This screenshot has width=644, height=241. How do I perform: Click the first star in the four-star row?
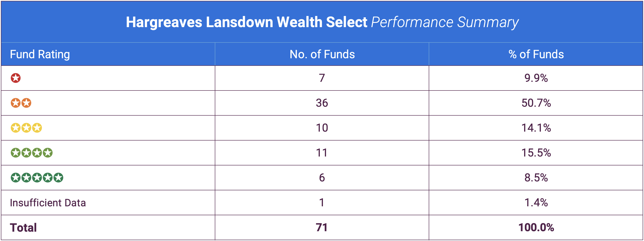[16, 153]
